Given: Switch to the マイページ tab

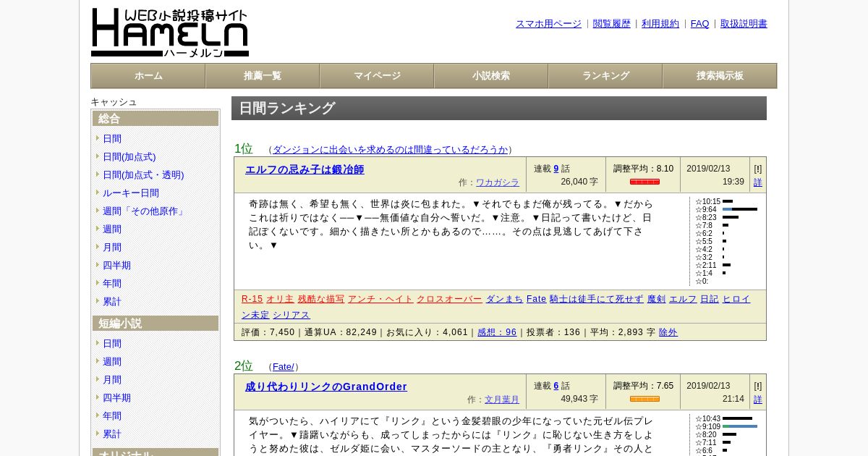Looking at the screenshot, I should [x=377, y=76].
